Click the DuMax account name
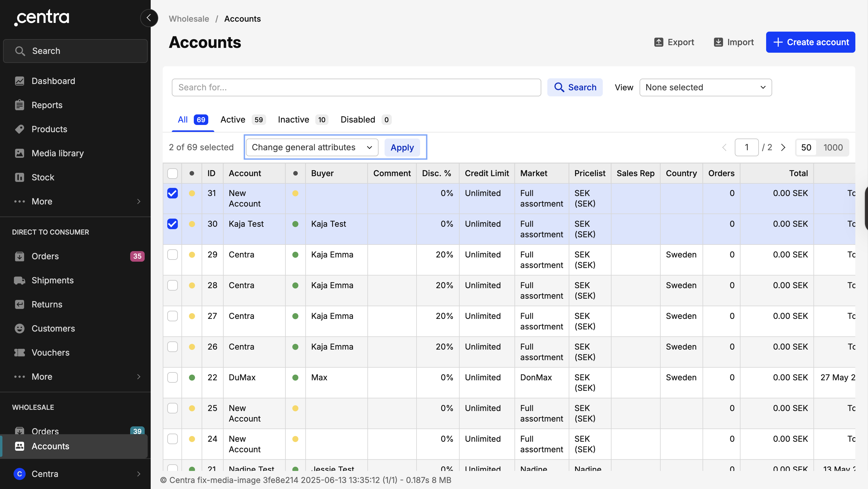The image size is (868, 489). click(x=242, y=377)
